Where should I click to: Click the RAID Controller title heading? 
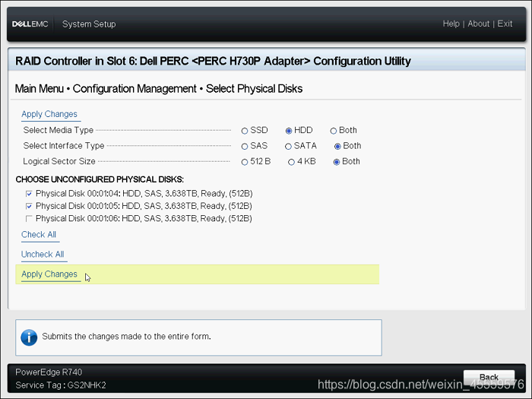213,61
